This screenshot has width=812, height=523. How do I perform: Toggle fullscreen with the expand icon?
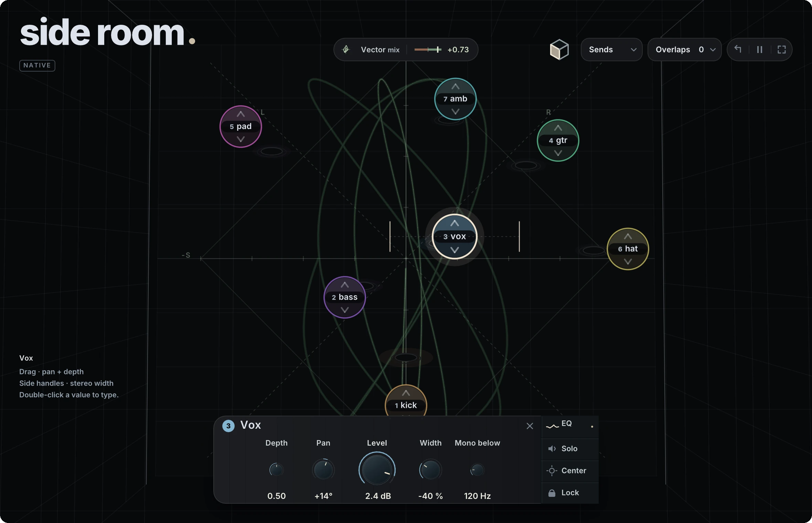coord(782,50)
